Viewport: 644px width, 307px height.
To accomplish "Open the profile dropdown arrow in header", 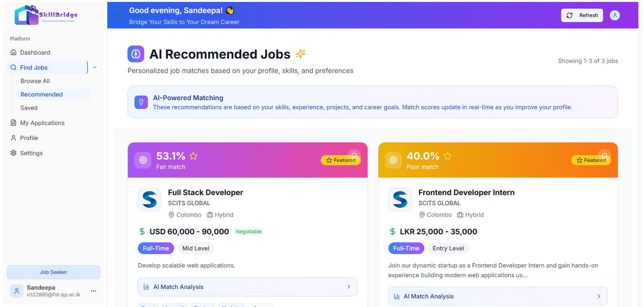I will pyautogui.click(x=626, y=15).
